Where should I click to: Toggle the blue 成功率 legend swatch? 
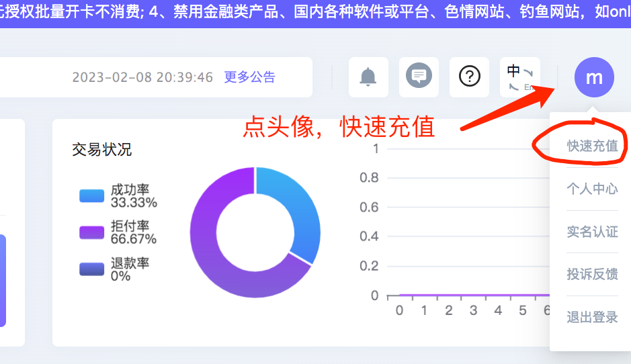[92, 196]
